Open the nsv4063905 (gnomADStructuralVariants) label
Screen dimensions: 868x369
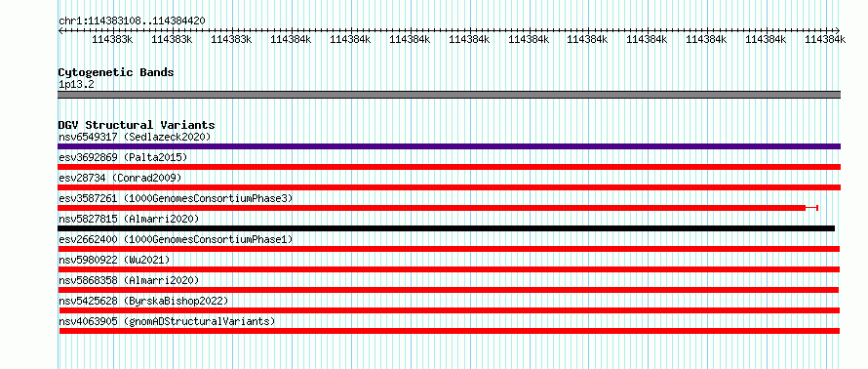(167, 321)
